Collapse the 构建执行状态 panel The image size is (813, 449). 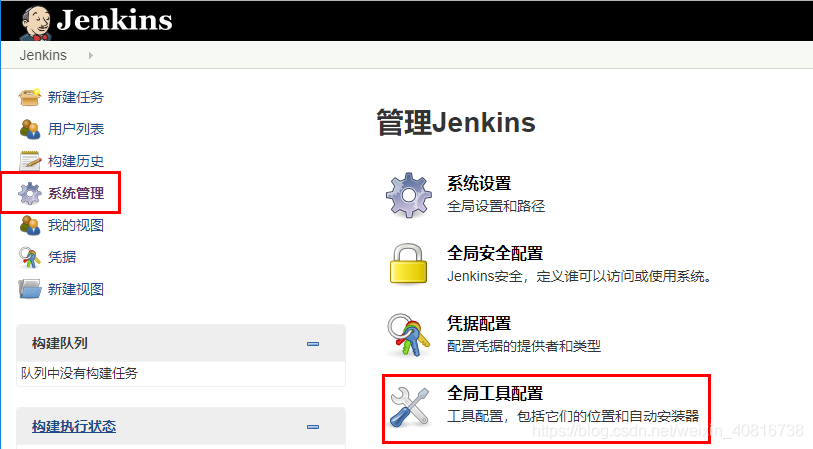point(313,427)
